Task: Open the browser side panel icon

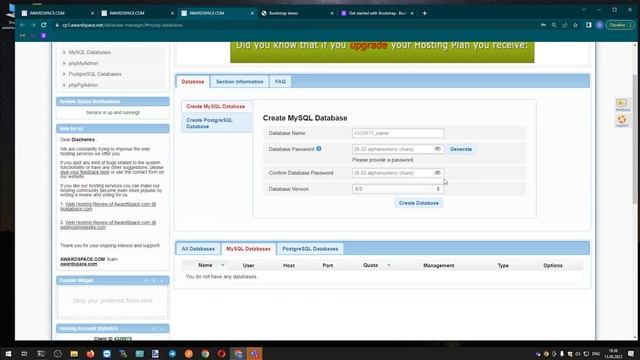Action: 589,25
